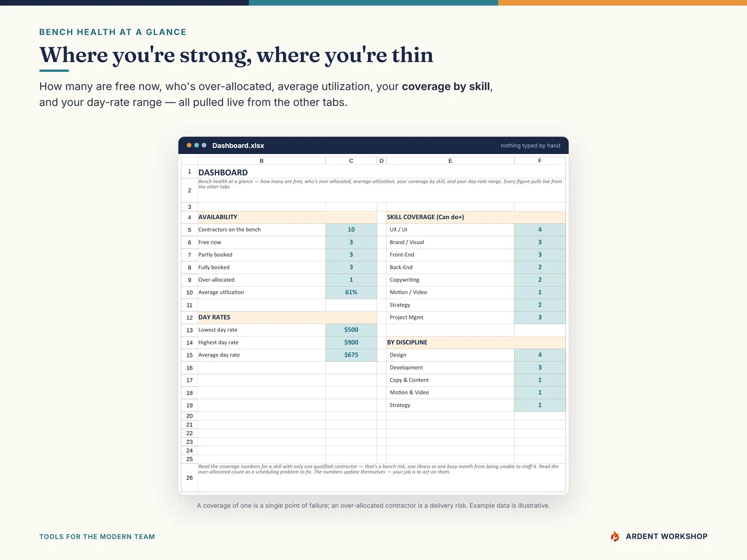
Task: Click the 'Development' discipline cell
Action: pyautogui.click(x=450, y=368)
